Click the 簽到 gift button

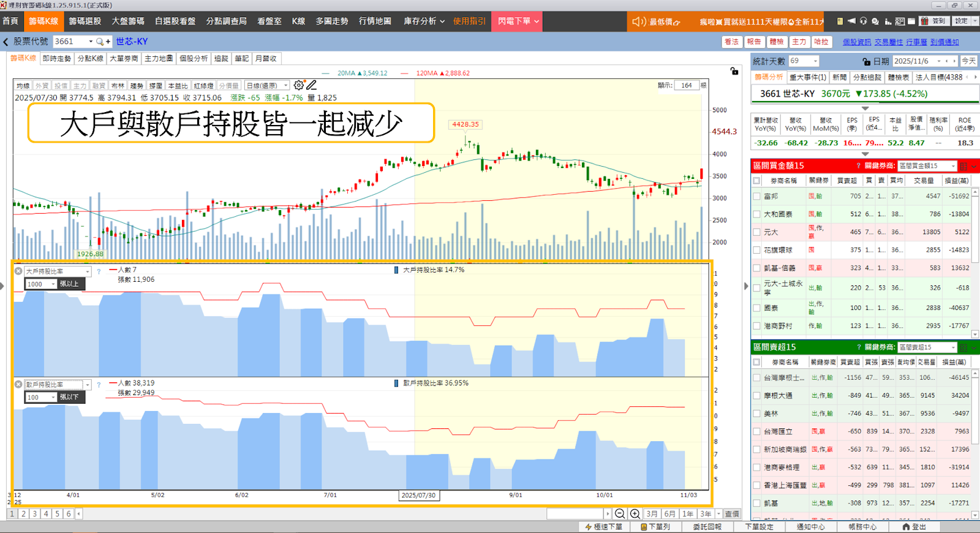click(934, 21)
